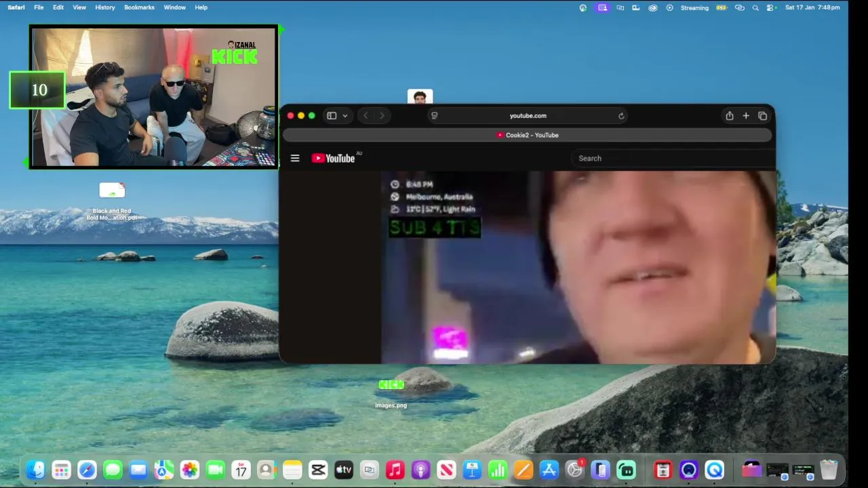Open the App Store in the Dock
868x488 pixels.
(549, 470)
